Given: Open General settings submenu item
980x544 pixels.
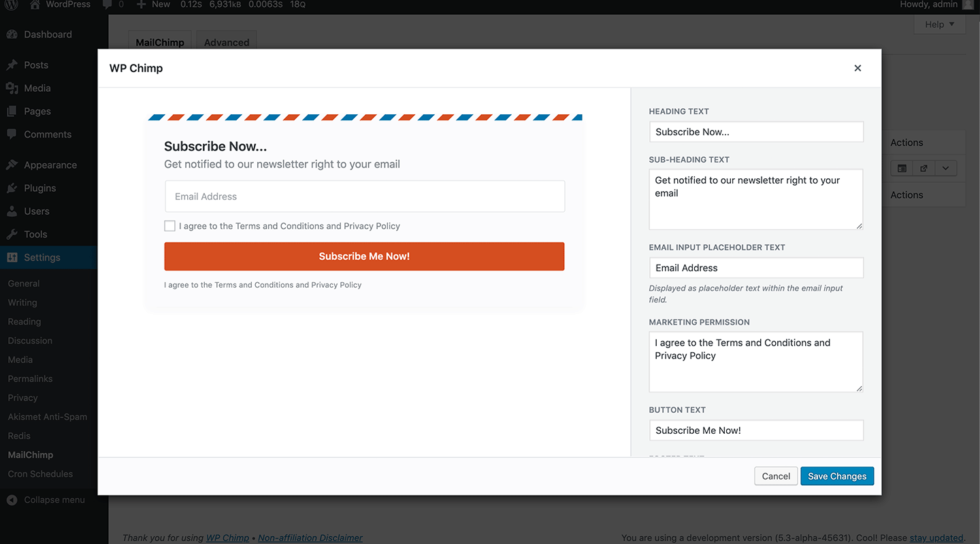Looking at the screenshot, I should 24,284.
